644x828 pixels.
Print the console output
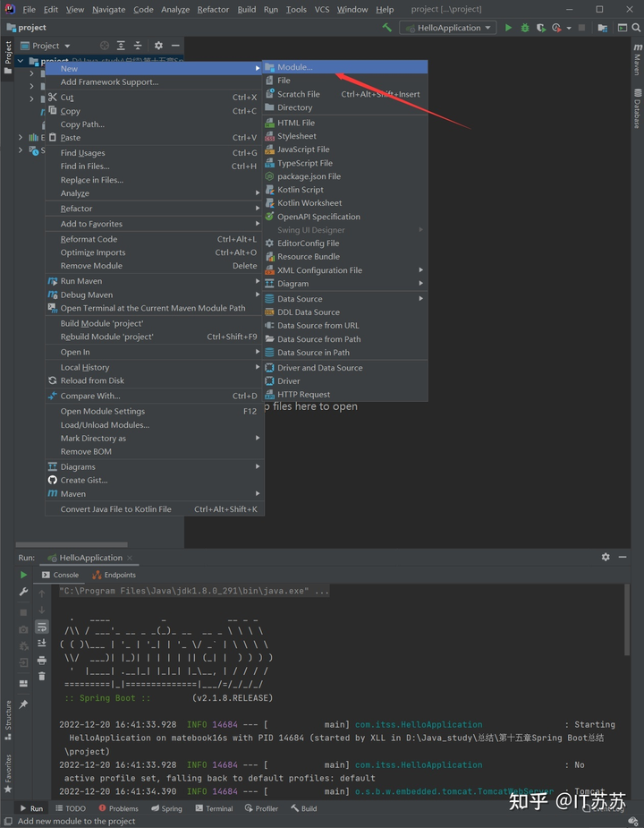[x=41, y=661]
